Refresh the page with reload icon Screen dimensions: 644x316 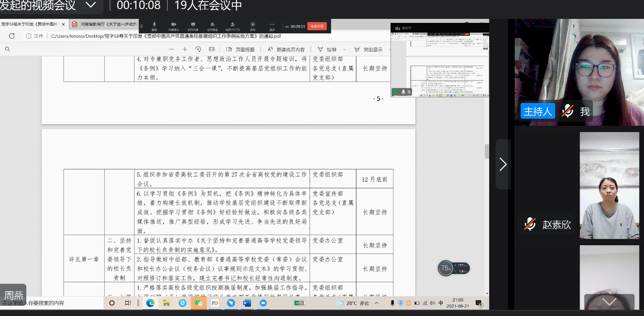click(12, 36)
